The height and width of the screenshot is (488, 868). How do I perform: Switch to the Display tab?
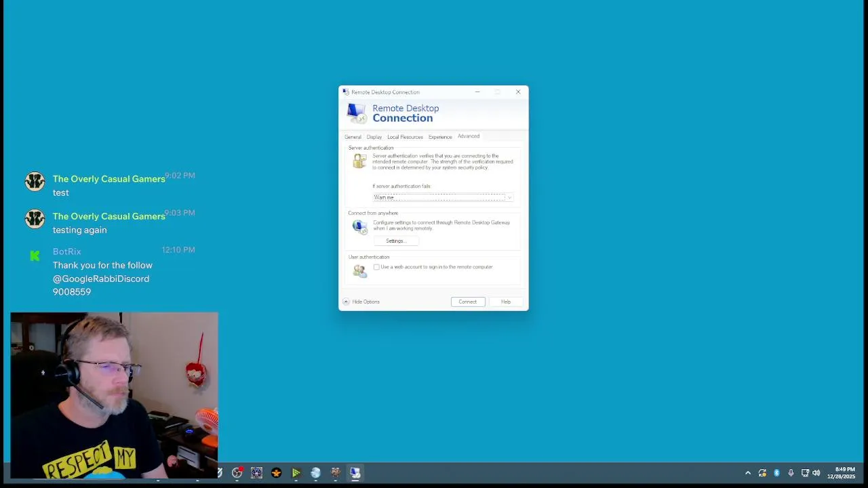point(374,137)
